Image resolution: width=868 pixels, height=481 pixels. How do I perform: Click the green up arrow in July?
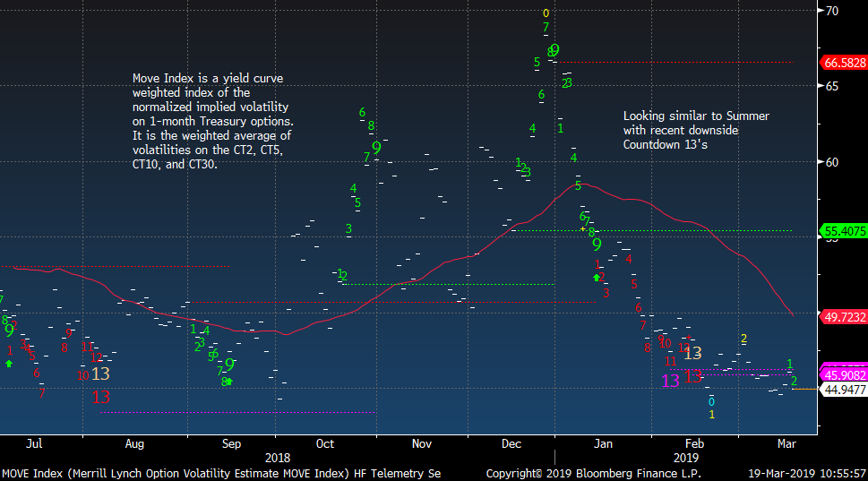pos(9,364)
